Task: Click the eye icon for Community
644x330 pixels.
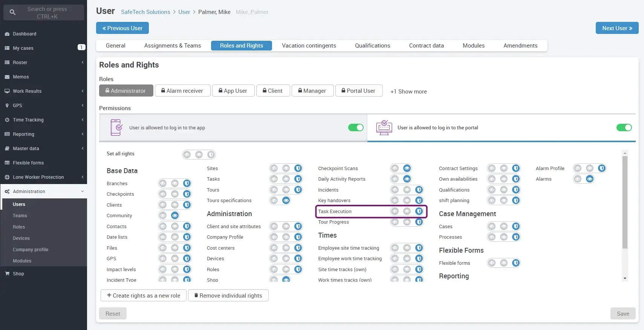Action: coord(174,216)
